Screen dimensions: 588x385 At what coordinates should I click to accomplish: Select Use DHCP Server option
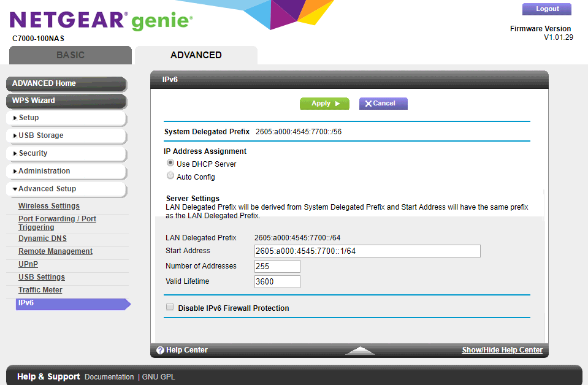click(x=170, y=162)
